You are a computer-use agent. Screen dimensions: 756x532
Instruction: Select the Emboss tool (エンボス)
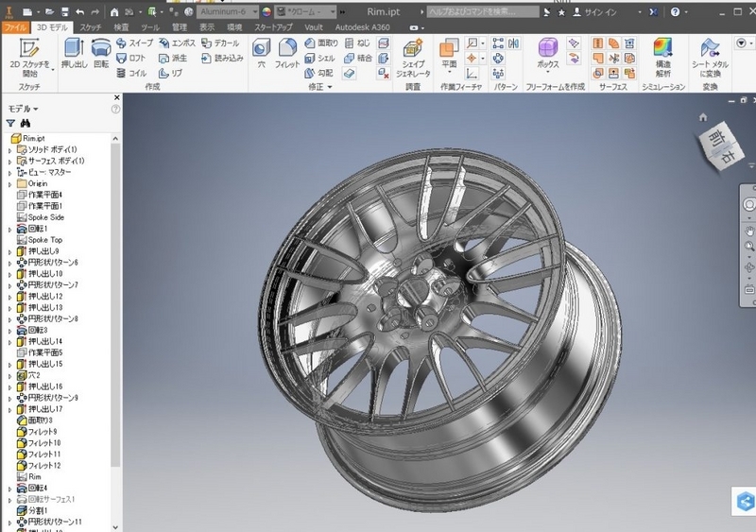click(177, 43)
